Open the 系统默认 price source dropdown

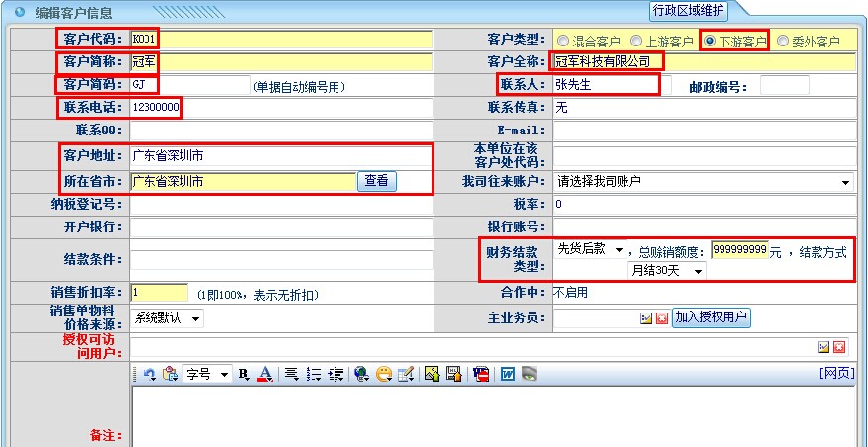pos(166,318)
